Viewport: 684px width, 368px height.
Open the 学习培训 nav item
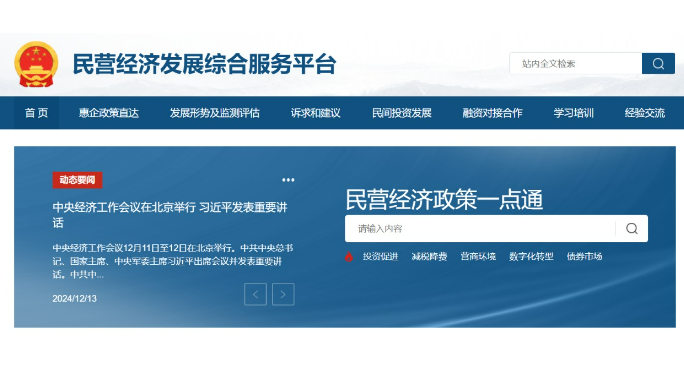(x=574, y=113)
